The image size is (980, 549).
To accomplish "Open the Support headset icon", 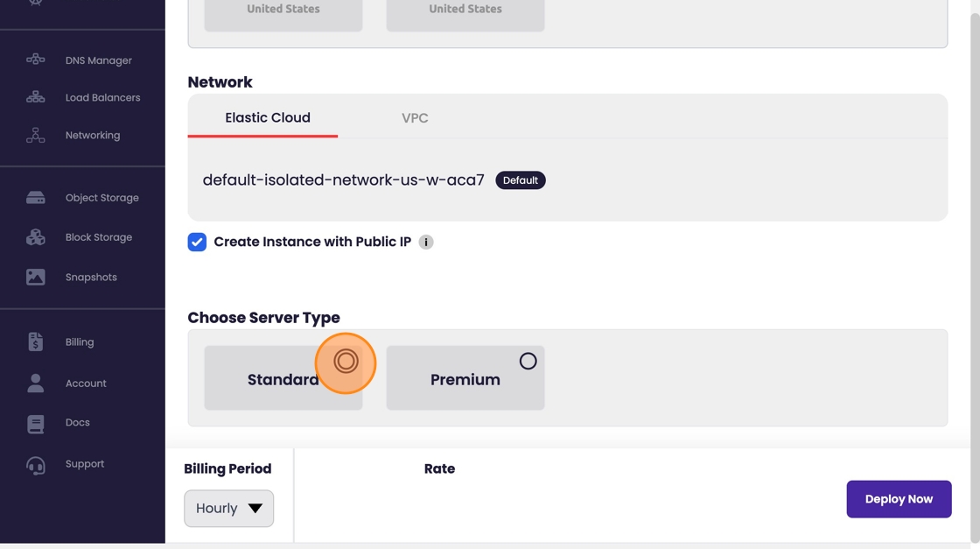I will pos(35,464).
